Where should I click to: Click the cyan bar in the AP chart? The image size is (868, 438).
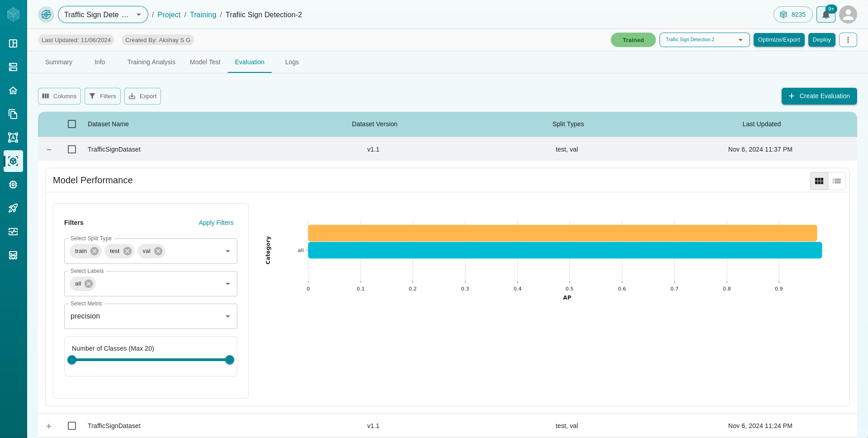(565, 250)
